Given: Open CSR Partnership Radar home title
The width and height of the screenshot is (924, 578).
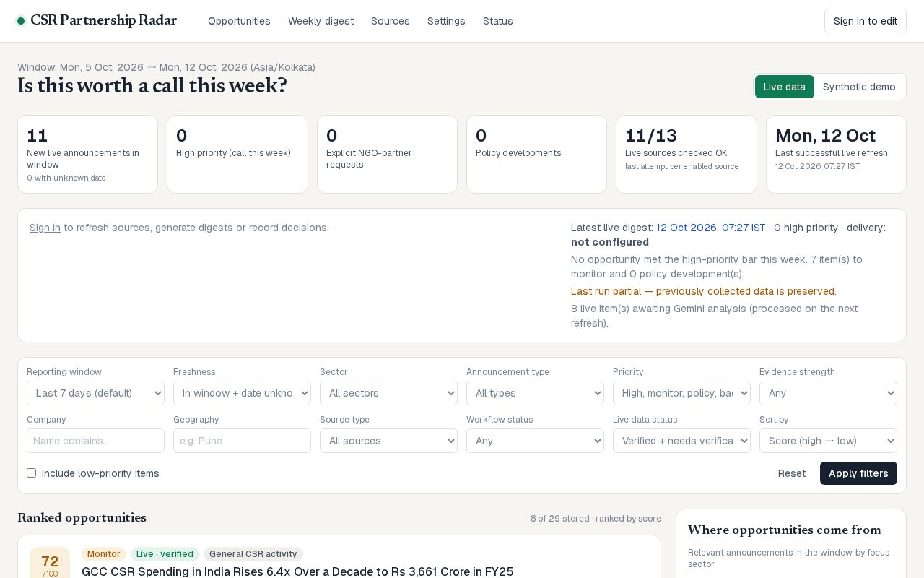Looking at the screenshot, I should point(103,20).
